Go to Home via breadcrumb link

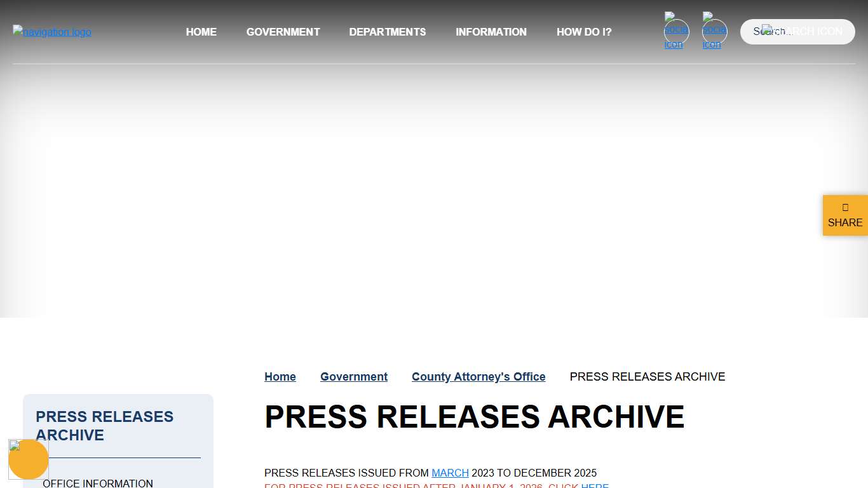coord(280,377)
